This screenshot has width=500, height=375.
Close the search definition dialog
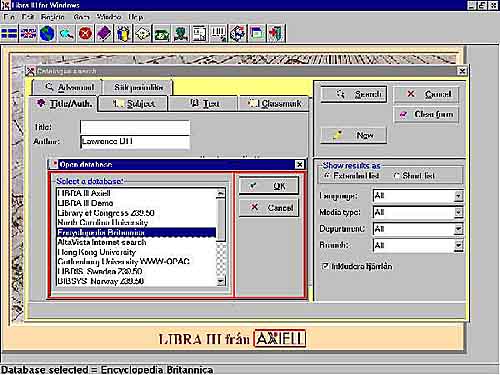462,71
